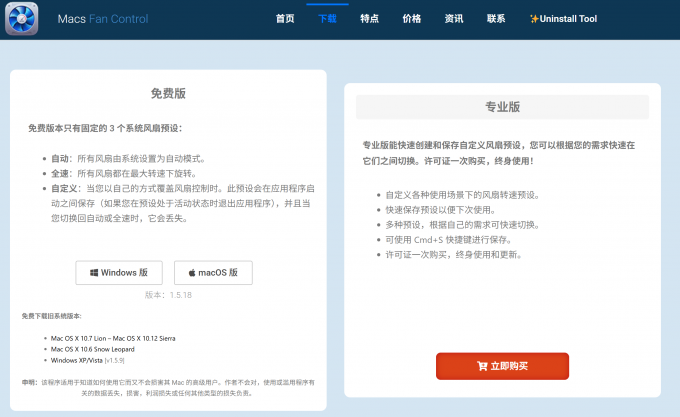Open the 价格 menu item
This screenshot has width=680, height=417.
click(x=412, y=19)
